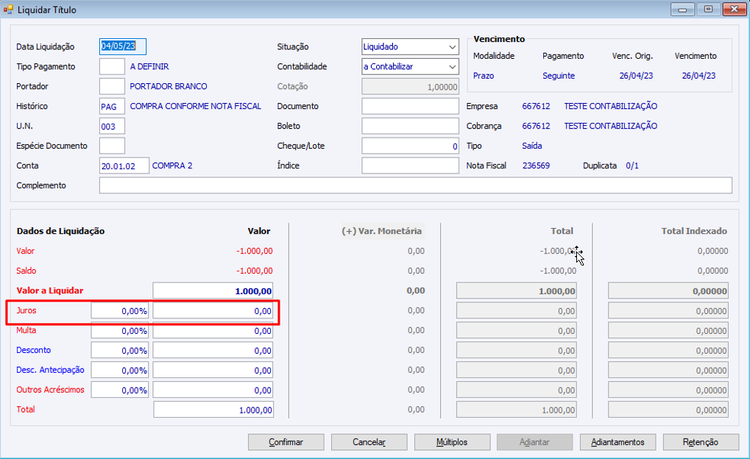Click the Tipo Pagamento code field
This screenshot has height=459, width=750.
pyautogui.click(x=112, y=66)
